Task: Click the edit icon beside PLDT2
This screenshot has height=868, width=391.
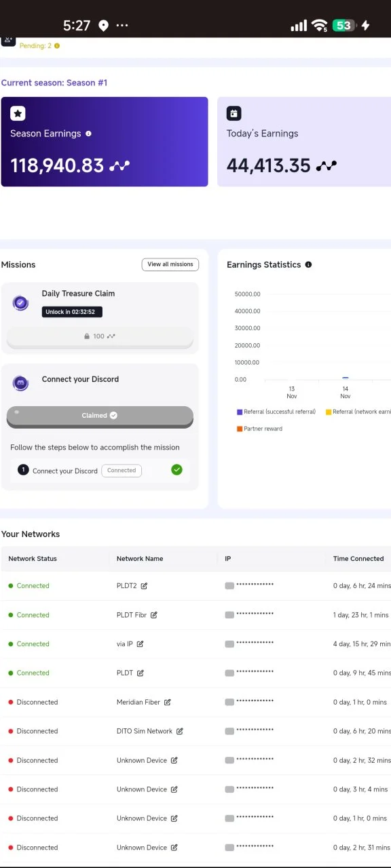Action: [x=144, y=586]
